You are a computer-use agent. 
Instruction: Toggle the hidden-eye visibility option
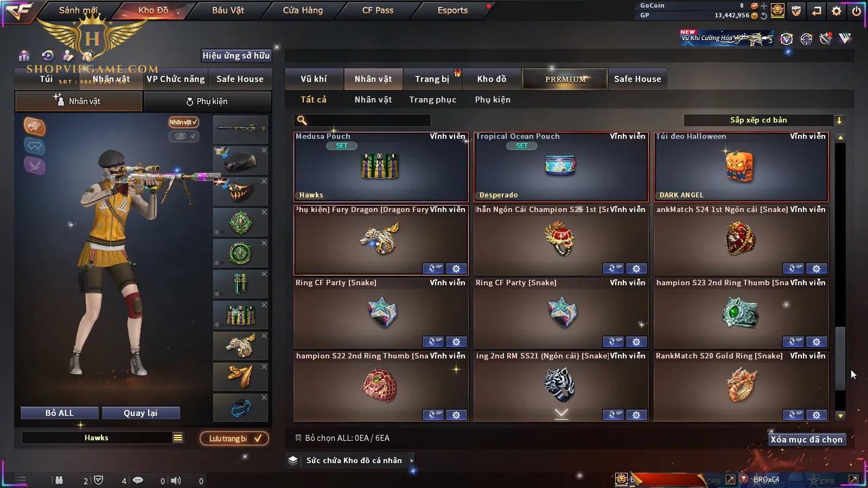[183, 136]
